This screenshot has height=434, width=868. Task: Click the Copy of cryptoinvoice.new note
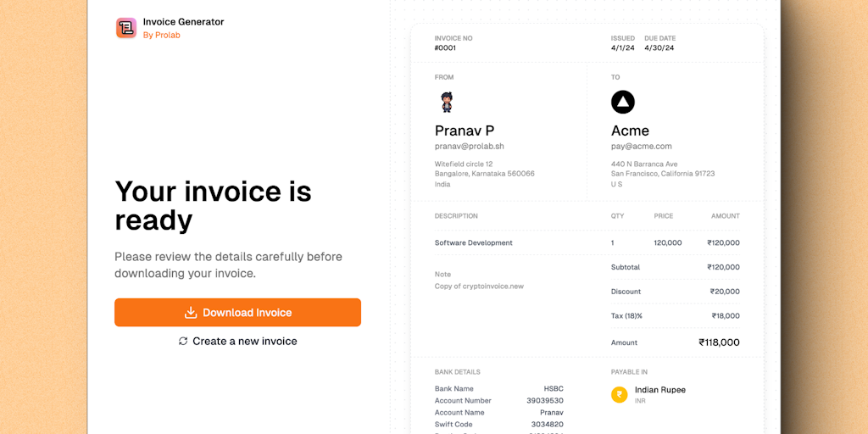click(479, 287)
